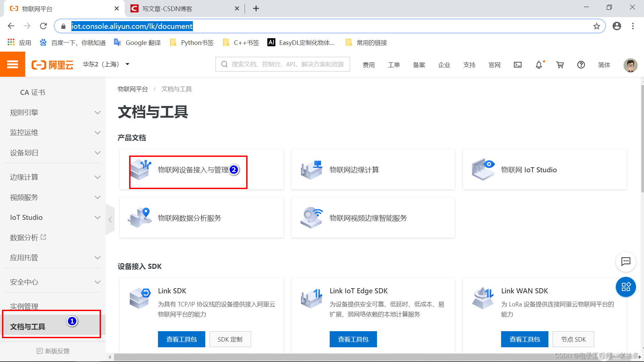Click the user avatar at top right
This screenshot has width=644, height=362.
(630, 65)
